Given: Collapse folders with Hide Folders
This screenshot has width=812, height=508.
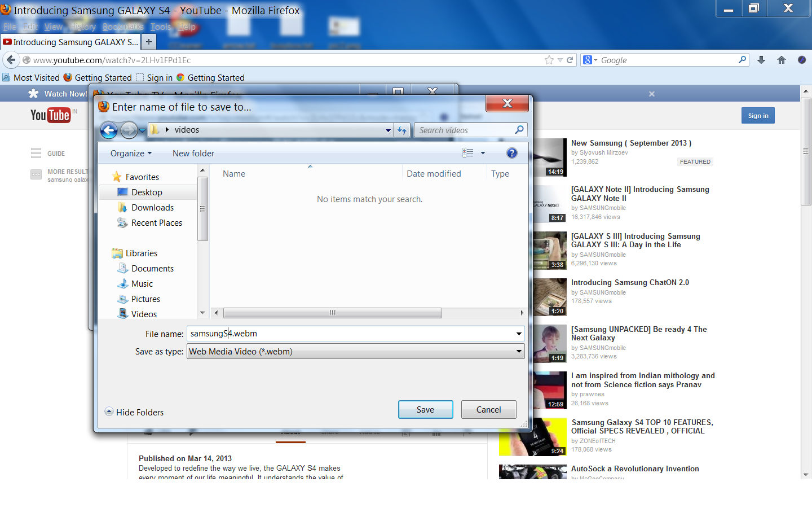Looking at the screenshot, I should click(134, 412).
